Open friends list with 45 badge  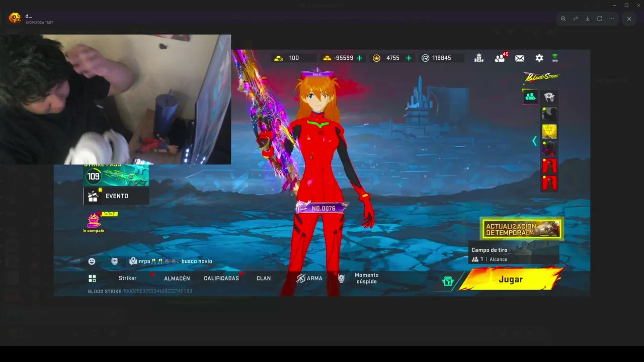(x=501, y=57)
